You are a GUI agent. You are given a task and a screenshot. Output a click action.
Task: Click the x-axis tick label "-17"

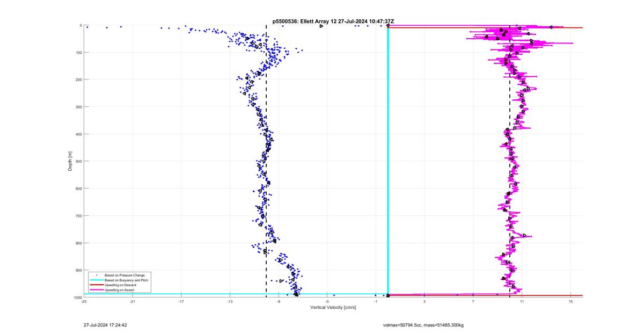point(181,302)
